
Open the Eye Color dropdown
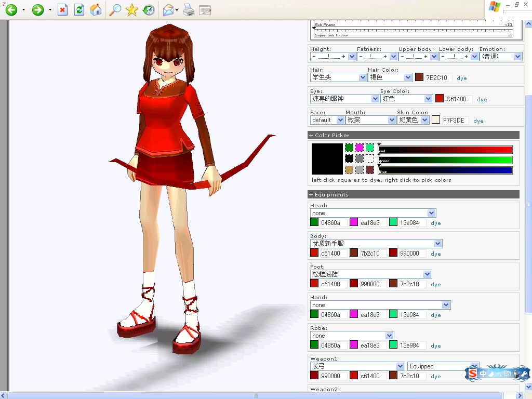click(x=406, y=99)
